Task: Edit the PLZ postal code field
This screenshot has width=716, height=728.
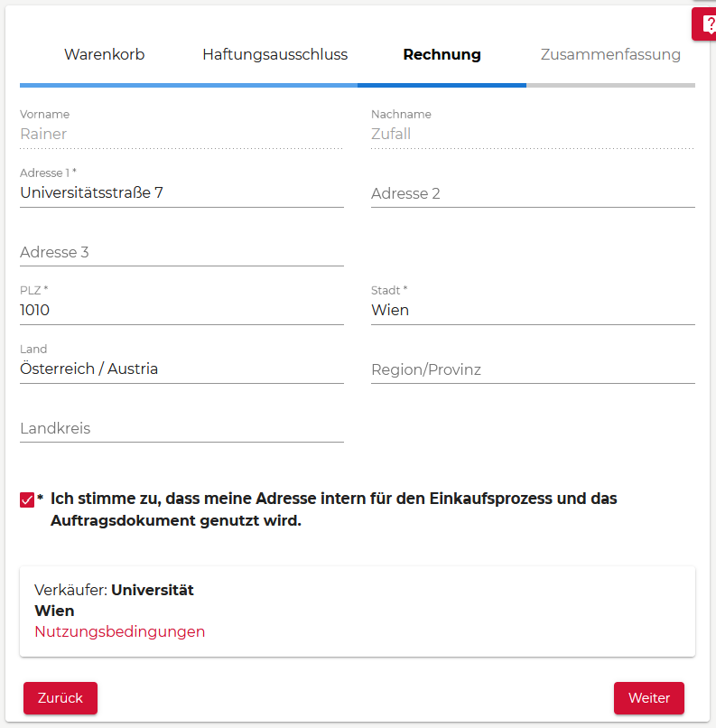Action: pyautogui.click(x=181, y=310)
